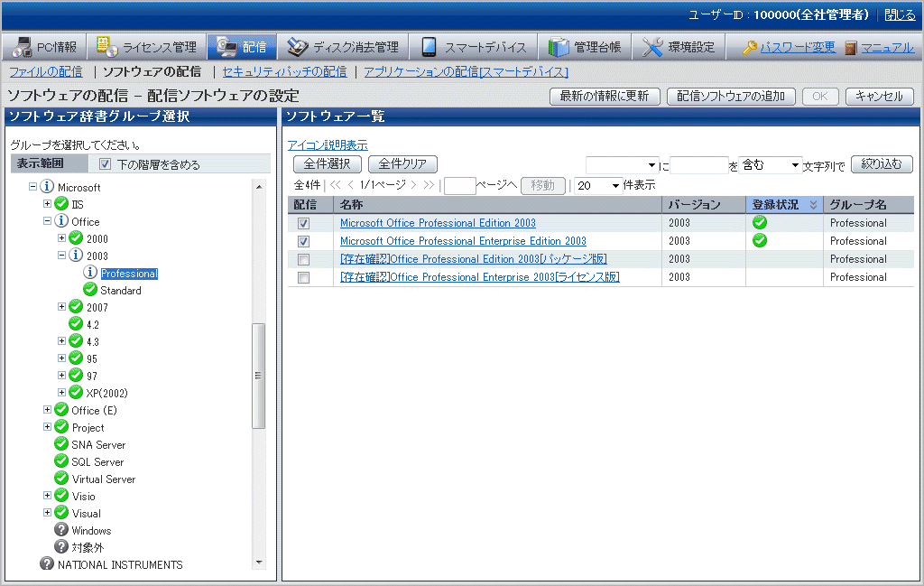Click the question mark icon beside Windows
924x586 pixels.
click(x=61, y=529)
